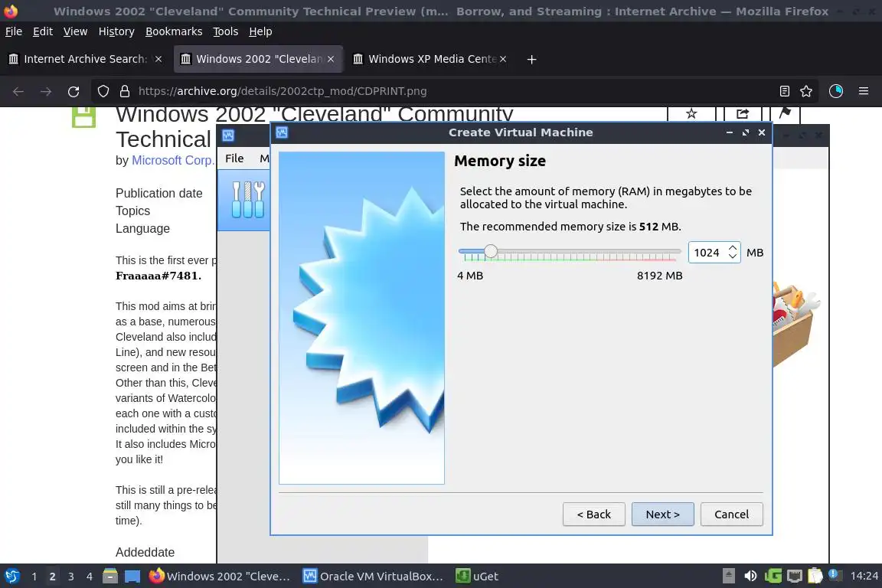Close the Windows 2002 Cleveland tab

pyautogui.click(x=331, y=59)
